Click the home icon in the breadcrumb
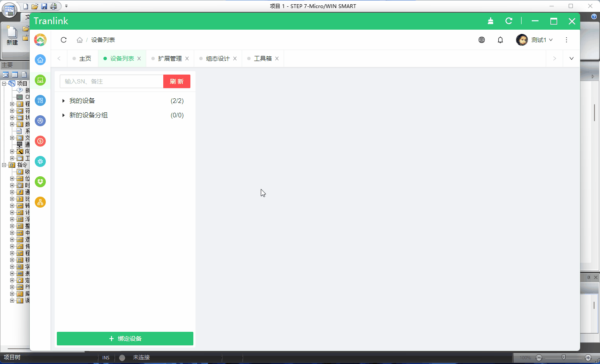This screenshot has width=600, height=364. tap(80, 40)
